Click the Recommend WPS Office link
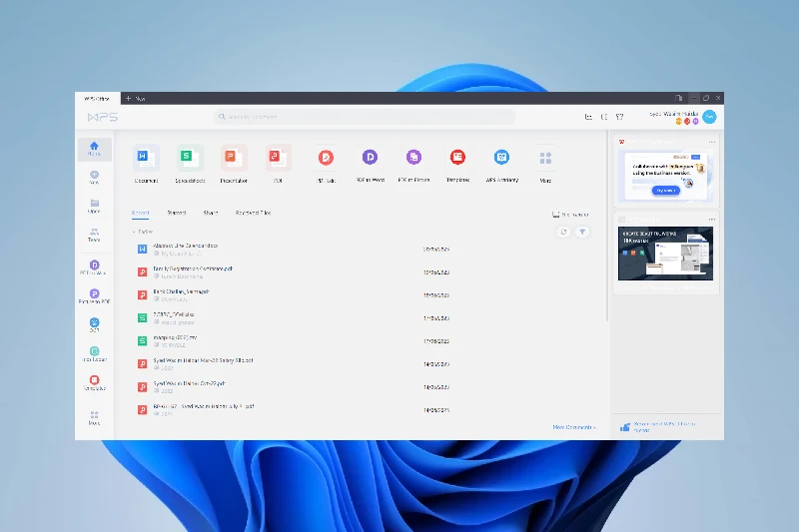The image size is (799, 532). click(664, 427)
